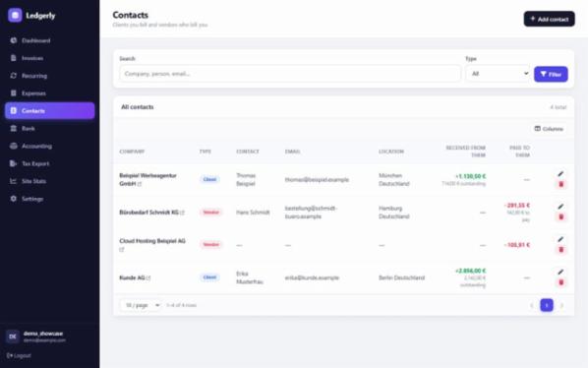Screen dimensions: 588x368
Task: Open the Ledgerly logo icon
Action: click(15, 16)
